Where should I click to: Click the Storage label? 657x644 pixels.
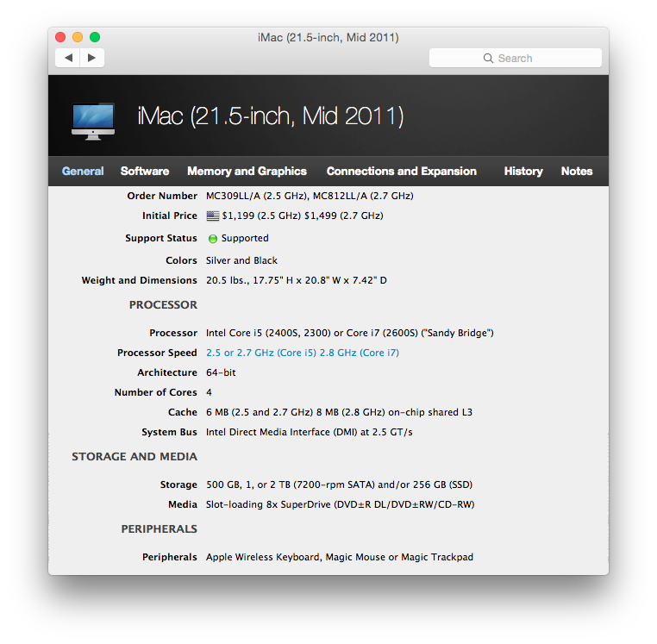[x=178, y=485]
